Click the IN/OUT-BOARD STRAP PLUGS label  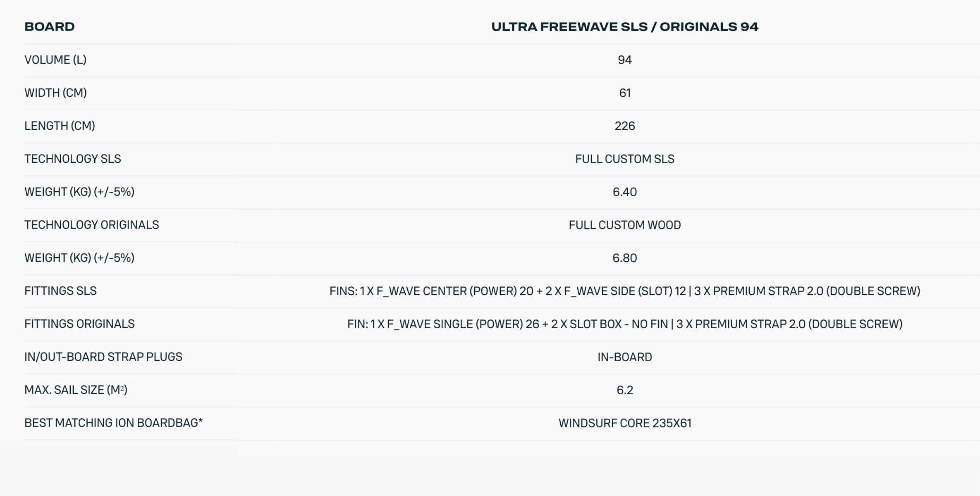(103, 357)
